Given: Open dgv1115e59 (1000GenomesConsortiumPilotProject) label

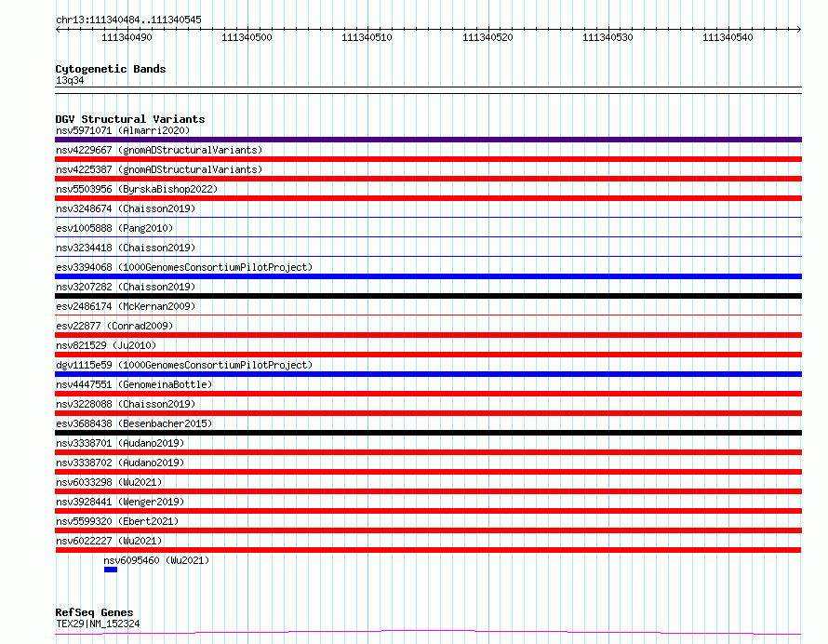Looking at the screenshot, I should click(x=184, y=365).
